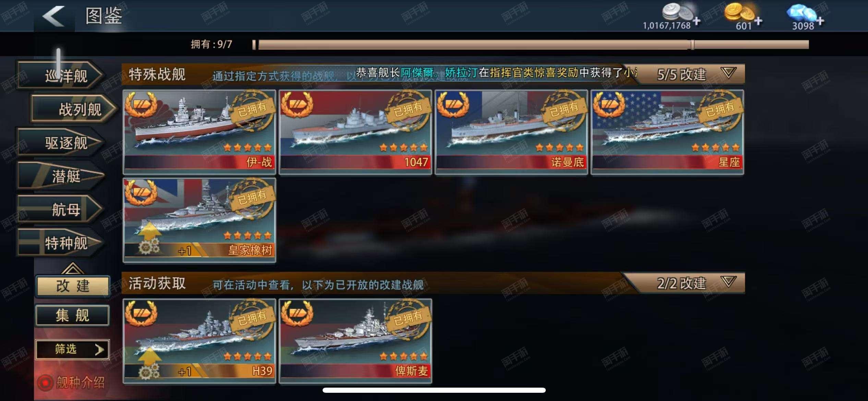Select the 驱逐舰 category
Image resolution: width=868 pixels, height=401 pixels.
tap(60, 142)
